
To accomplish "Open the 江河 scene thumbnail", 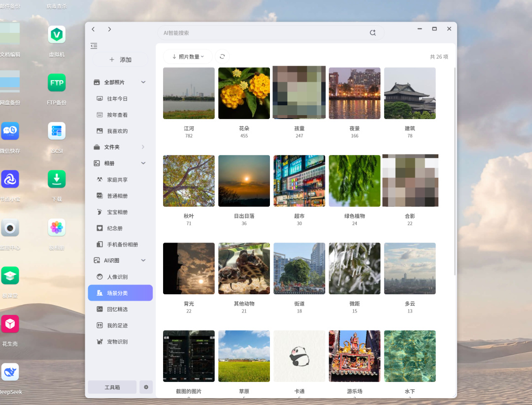I will click(189, 93).
